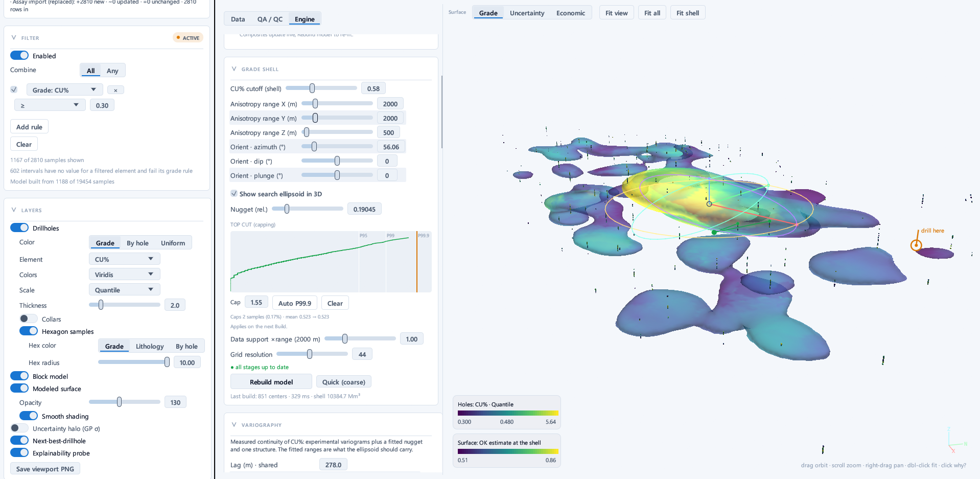Viewport: 980px width, 479px height.
Task: Set drillhole color to Uniform
Action: pos(173,243)
